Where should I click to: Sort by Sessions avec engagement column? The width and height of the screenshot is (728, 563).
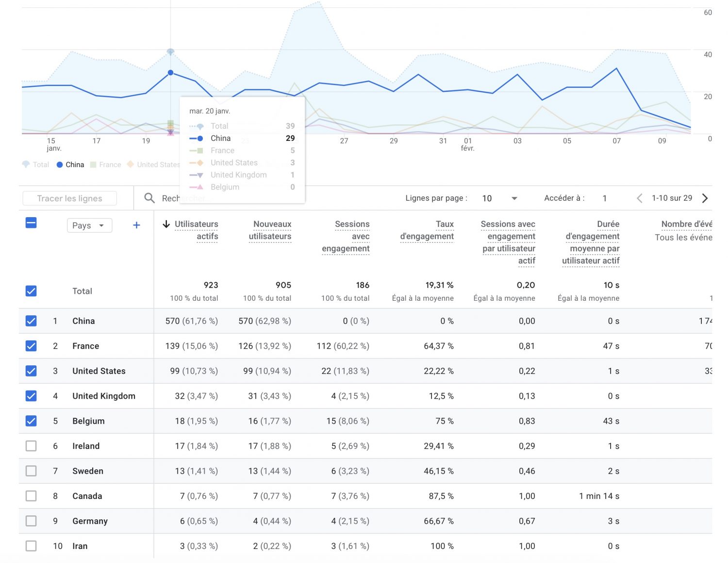346,236
